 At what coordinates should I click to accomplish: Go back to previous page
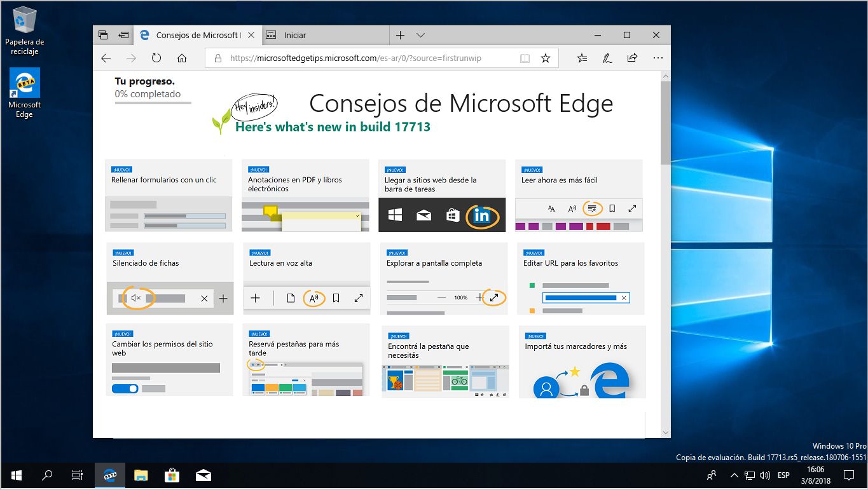106,58
